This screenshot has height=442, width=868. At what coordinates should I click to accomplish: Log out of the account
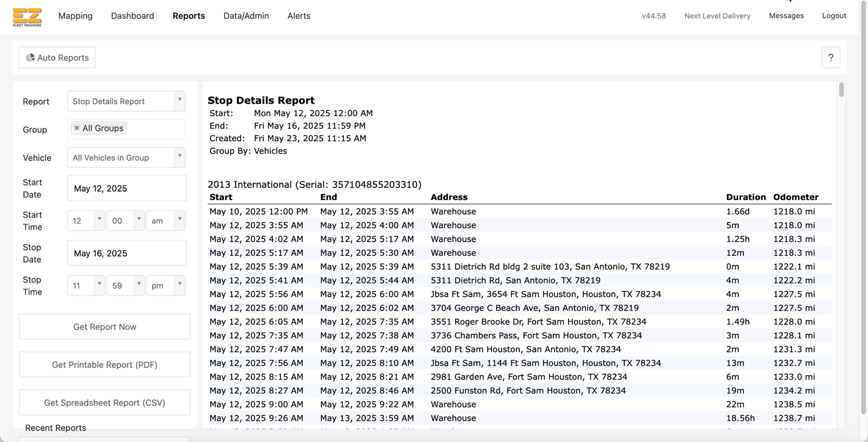point(834,16)
